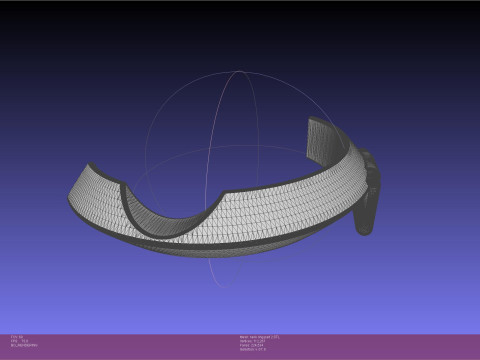Click the mesh name line in the info bar
This screenshot has width=480, height=360.
point(260,337)
